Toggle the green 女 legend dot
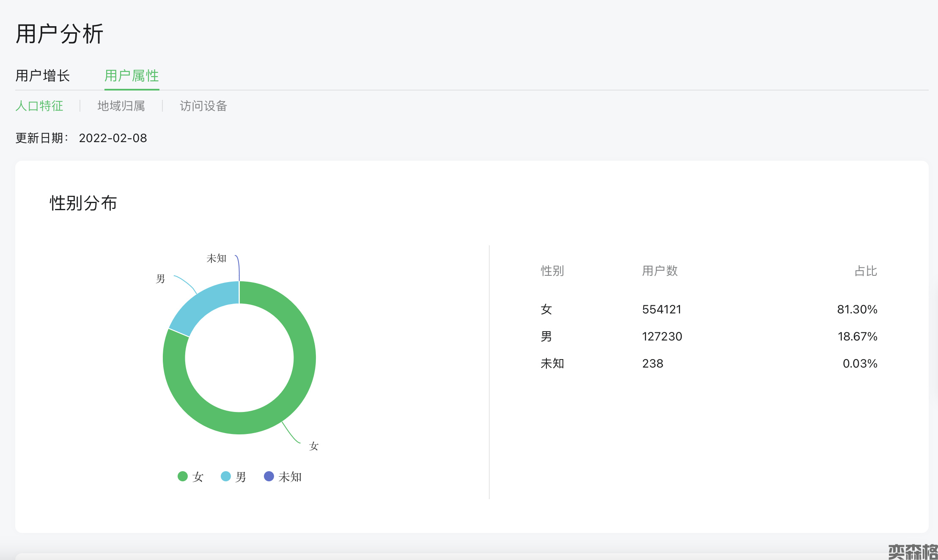 (x=183, y=477)
